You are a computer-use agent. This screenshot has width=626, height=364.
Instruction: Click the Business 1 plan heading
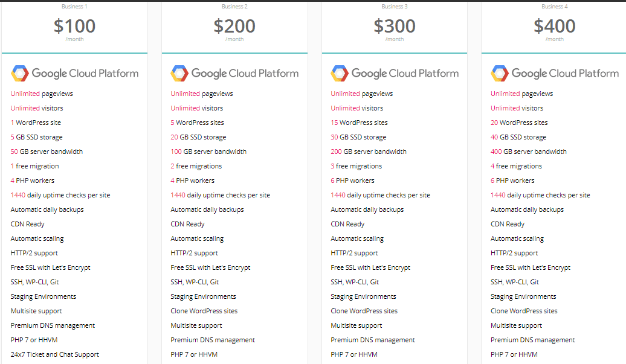click(75, 7)
